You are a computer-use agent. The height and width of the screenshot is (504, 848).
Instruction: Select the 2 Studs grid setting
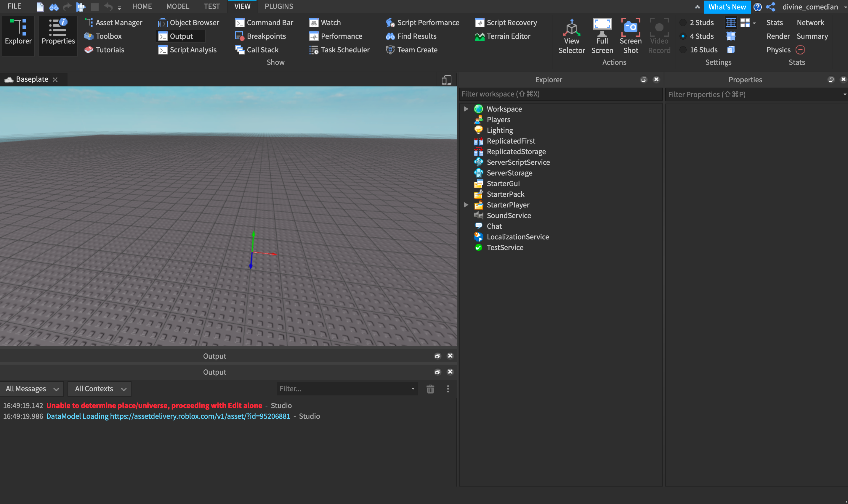(697, 22)
